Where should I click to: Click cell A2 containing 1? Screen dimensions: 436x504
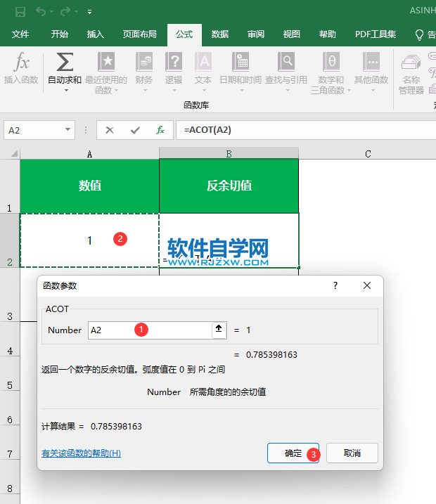click(90, 240)
